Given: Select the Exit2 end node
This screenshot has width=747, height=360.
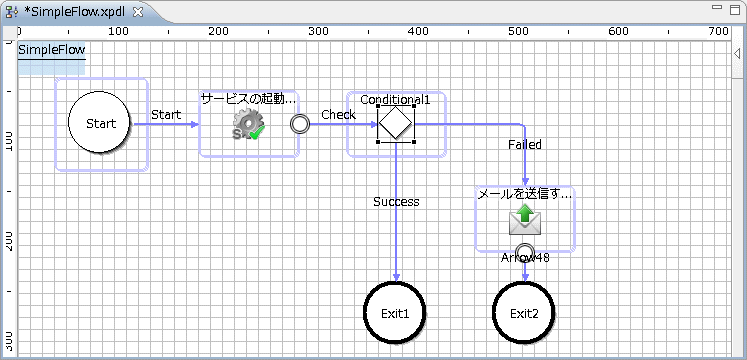Looking at the screenshot, I should [524, 312].
